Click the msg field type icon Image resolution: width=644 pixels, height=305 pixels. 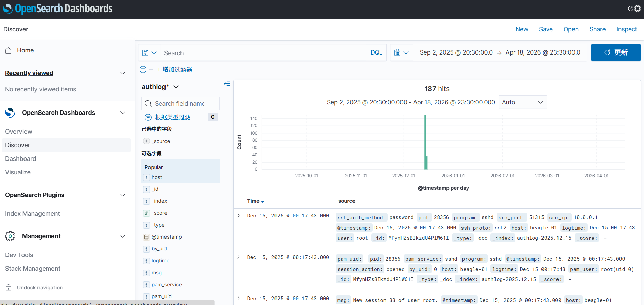[146, 273]
